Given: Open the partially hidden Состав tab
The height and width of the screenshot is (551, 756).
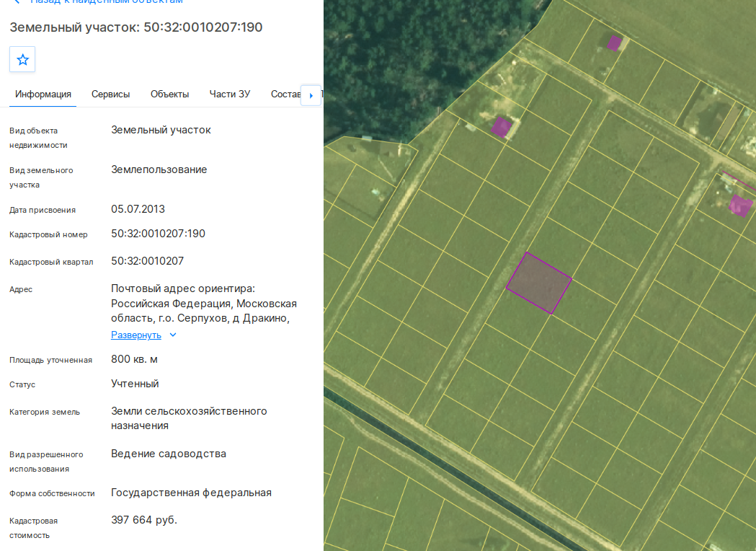Looking at the screenshot, I should click(285, 94).
